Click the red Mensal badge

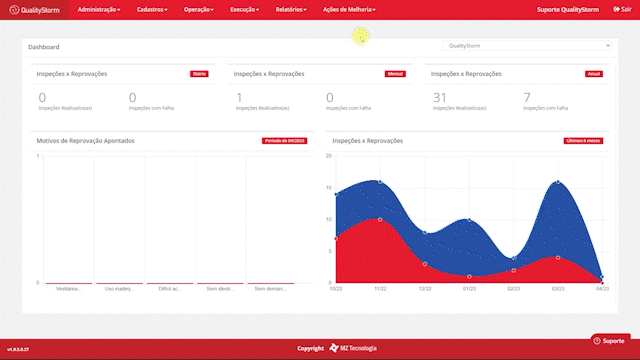coord(395,74)
